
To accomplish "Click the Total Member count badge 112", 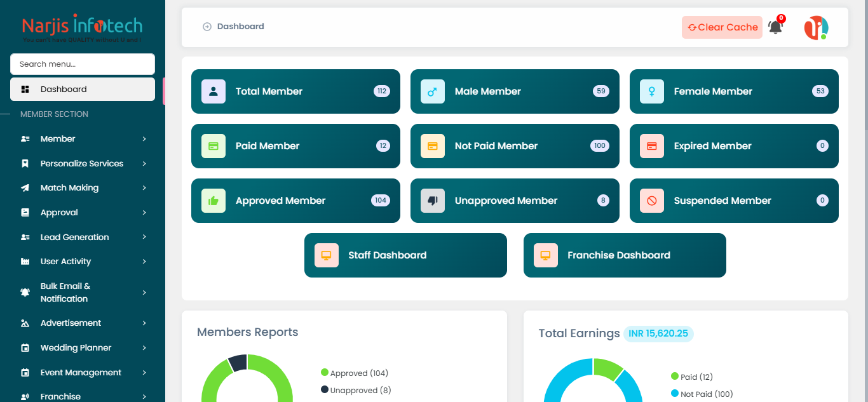I will click(x=382, y=91).
